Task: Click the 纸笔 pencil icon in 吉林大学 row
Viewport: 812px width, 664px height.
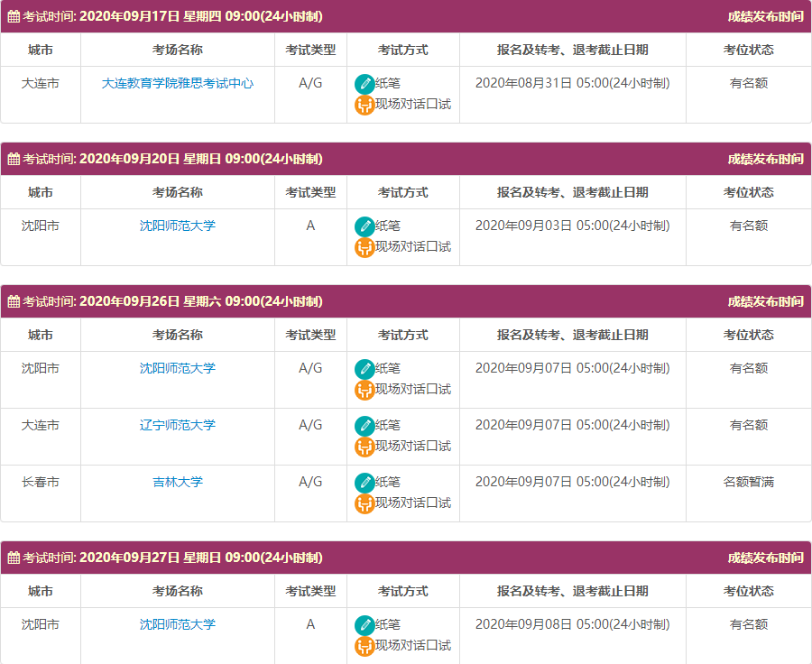Action: (364, 483)
